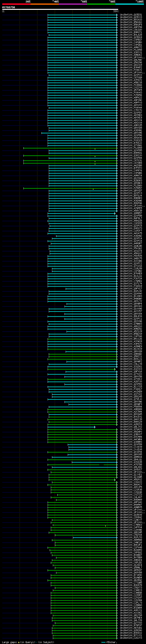
Task: Select the red 20% identity legend segment
Action: 16,4
